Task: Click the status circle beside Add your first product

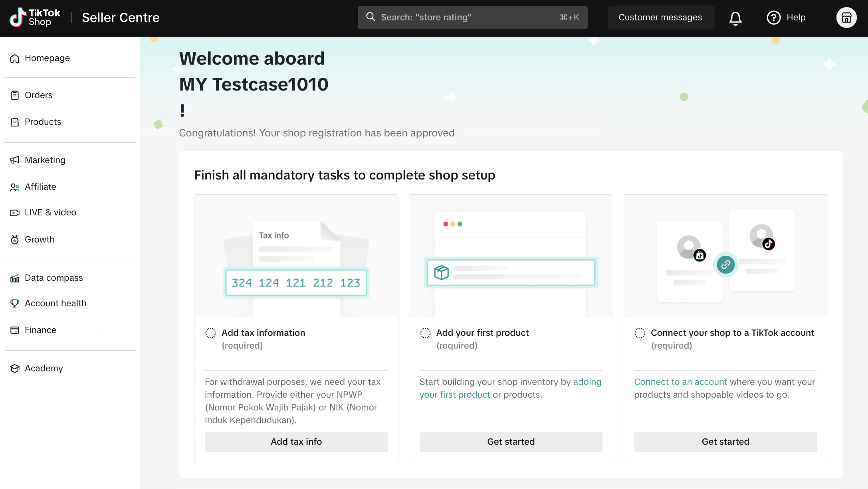Action: [x=425, y=333]
